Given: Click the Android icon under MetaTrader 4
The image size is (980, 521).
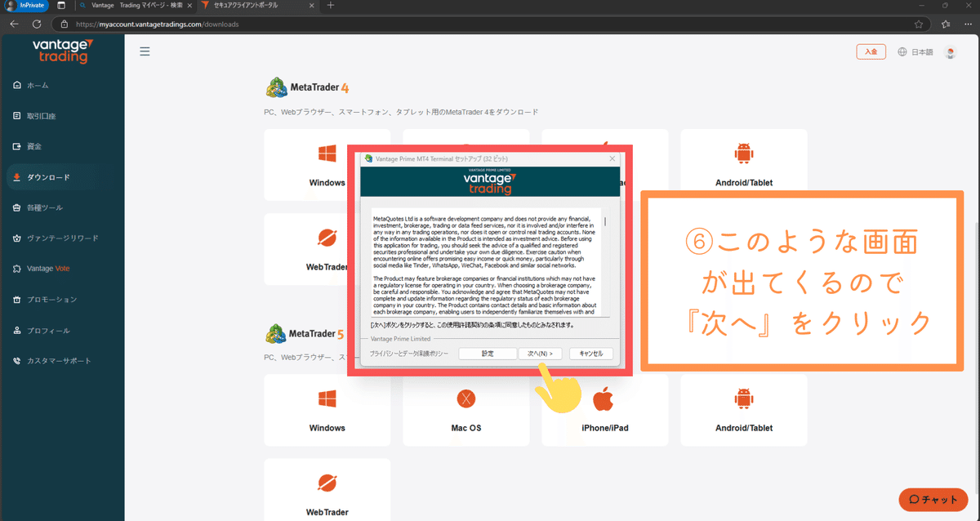Looking at the screenshot, I should click(x=743, y=154).
